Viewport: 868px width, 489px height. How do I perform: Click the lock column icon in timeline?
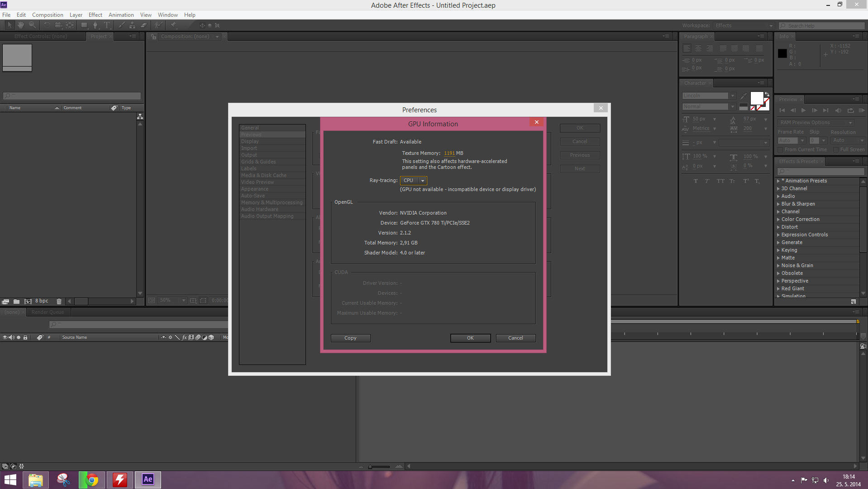point(25,337)
